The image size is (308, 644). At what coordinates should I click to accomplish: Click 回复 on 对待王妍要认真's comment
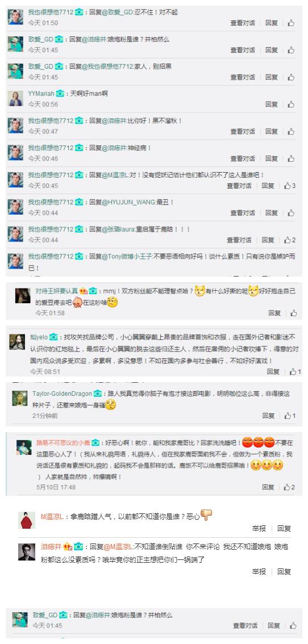click(x=274, y=313)
